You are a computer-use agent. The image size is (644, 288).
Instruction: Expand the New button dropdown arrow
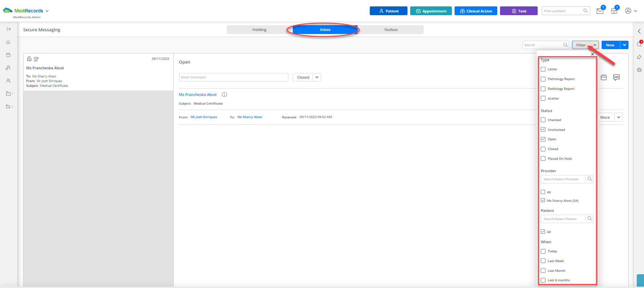(624, 45)
